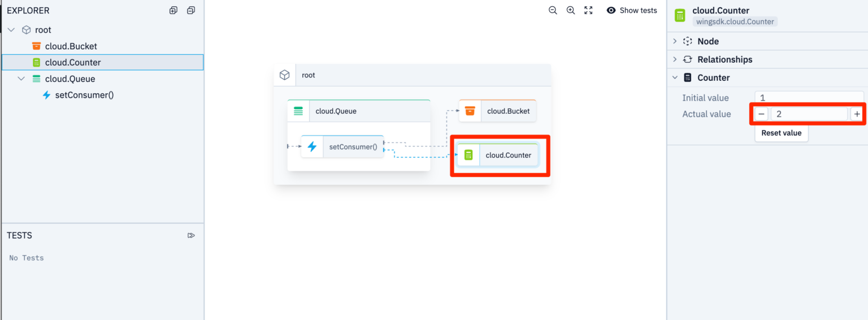Screen dimensions: 868x320
Task: Toggle Show tests eye option
Action: tap(632, 10)
